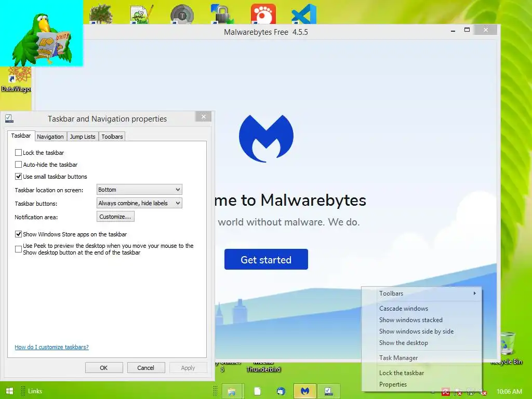Close the Malwarebytes Free window
532x399 pixels.
486,30
